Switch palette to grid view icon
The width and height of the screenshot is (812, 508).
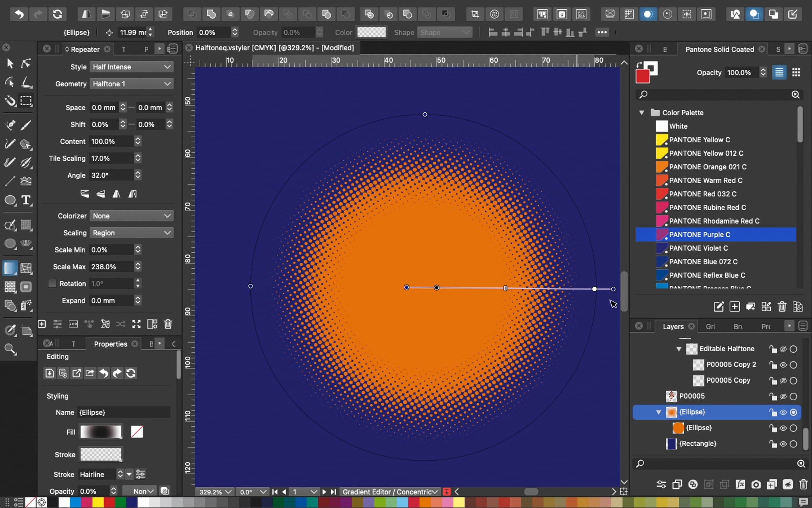(796, 72)
